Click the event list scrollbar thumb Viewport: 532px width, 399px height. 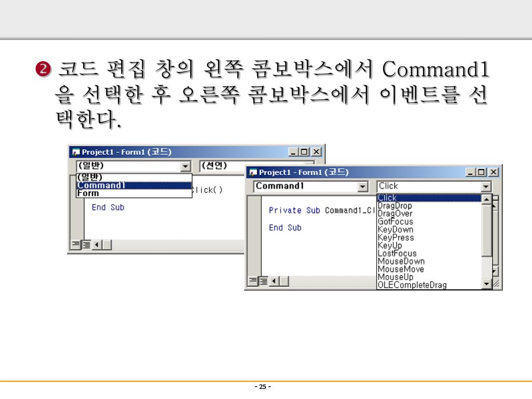pos(486,230)
